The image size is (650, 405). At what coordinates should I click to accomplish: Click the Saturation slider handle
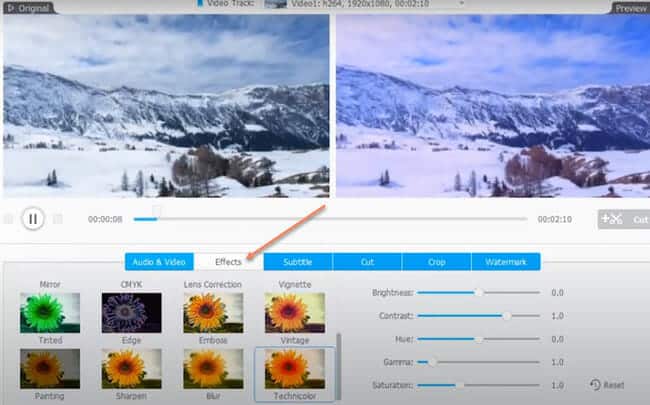[x=459, y=385]
